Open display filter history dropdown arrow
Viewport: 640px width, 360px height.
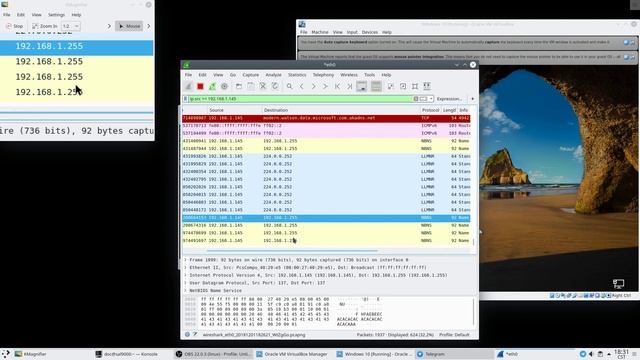click(x=431, y=99)
